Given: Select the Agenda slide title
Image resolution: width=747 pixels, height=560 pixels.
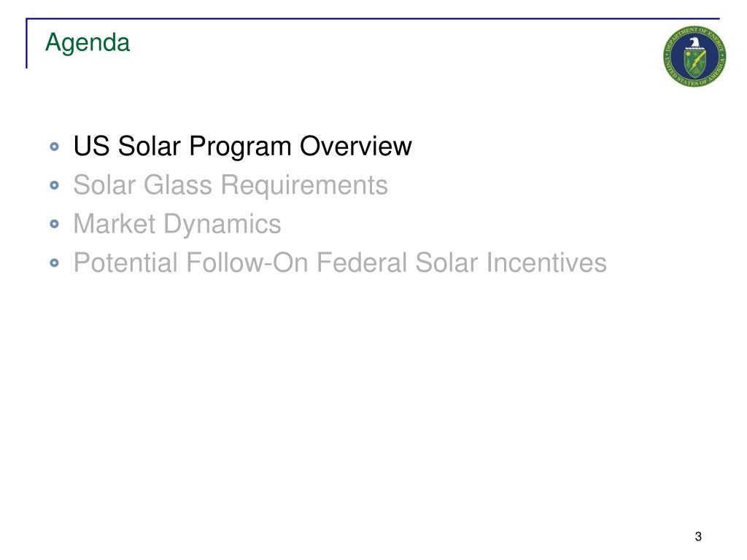Looking at the screenshot, I should coord(88,44).
